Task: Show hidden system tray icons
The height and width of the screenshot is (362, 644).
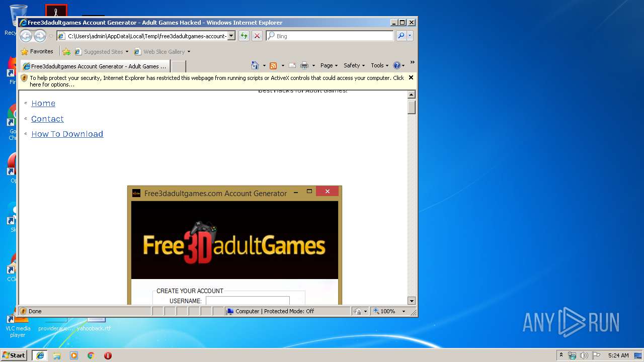Action: point(561,355)
